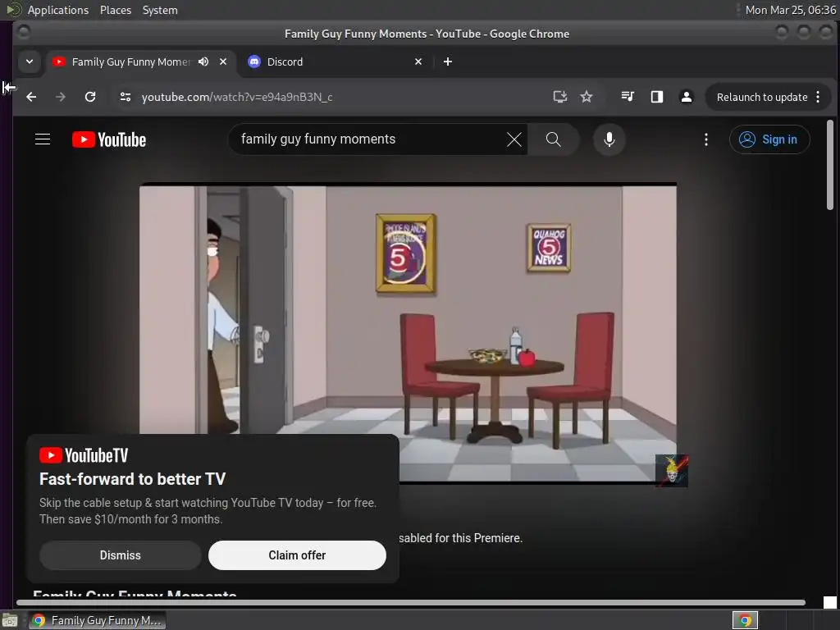Relaunch Chrome to update
840x630 pixels.
click(x=761, y=97)
